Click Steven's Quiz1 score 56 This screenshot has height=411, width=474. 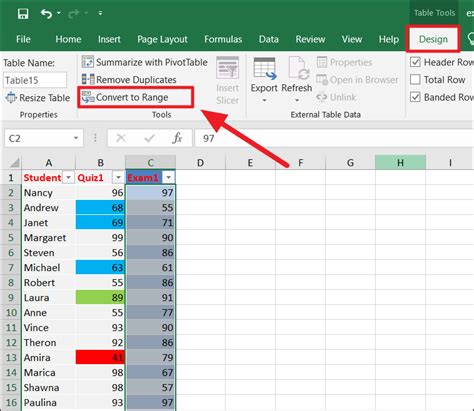[100, 253]
